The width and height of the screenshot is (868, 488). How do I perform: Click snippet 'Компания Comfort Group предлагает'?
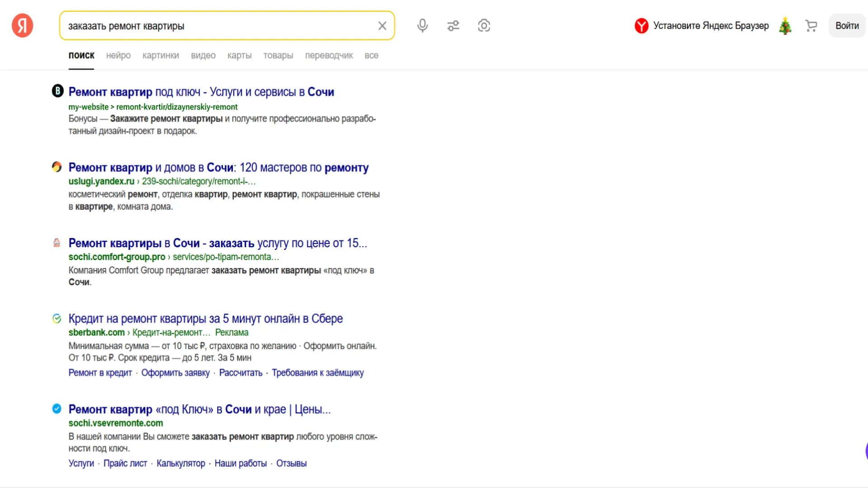click(x=139, y=270)
